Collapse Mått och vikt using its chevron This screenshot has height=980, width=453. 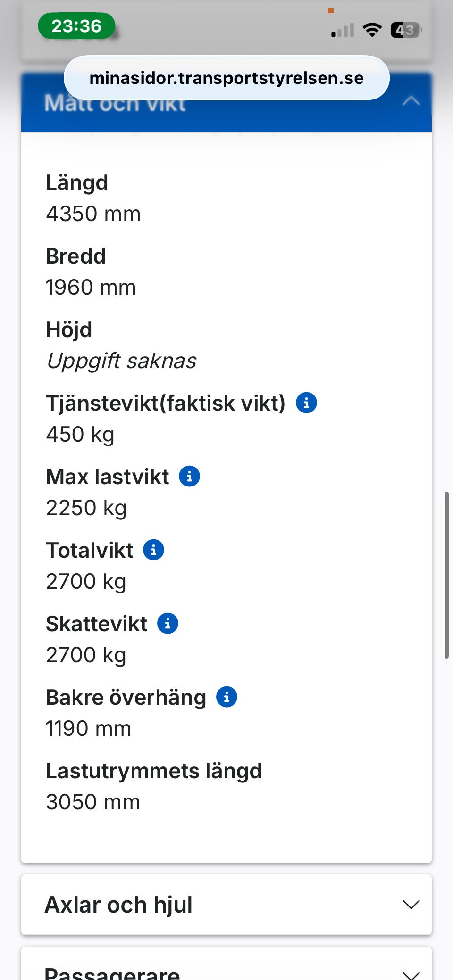click(x=411, y=101)
